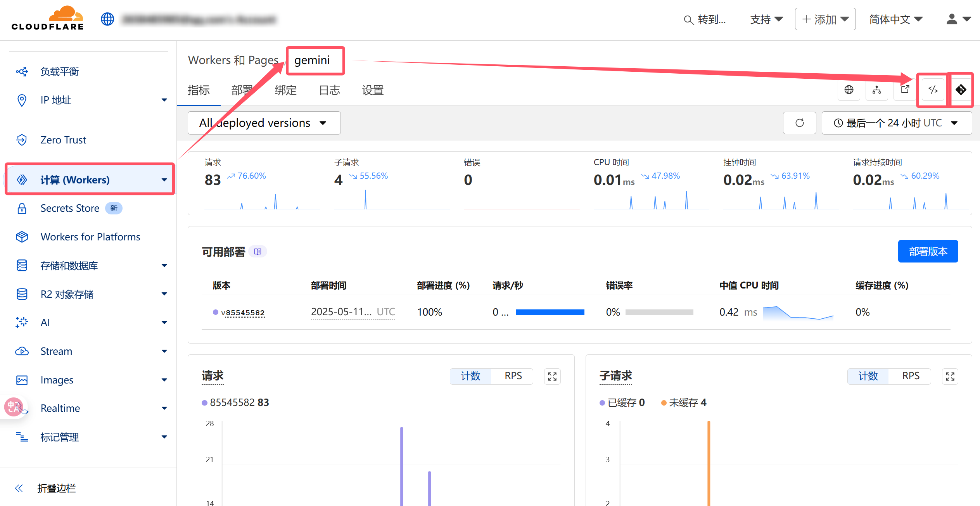Open the 简体中文 language dropdown

[x=895, y=19]
